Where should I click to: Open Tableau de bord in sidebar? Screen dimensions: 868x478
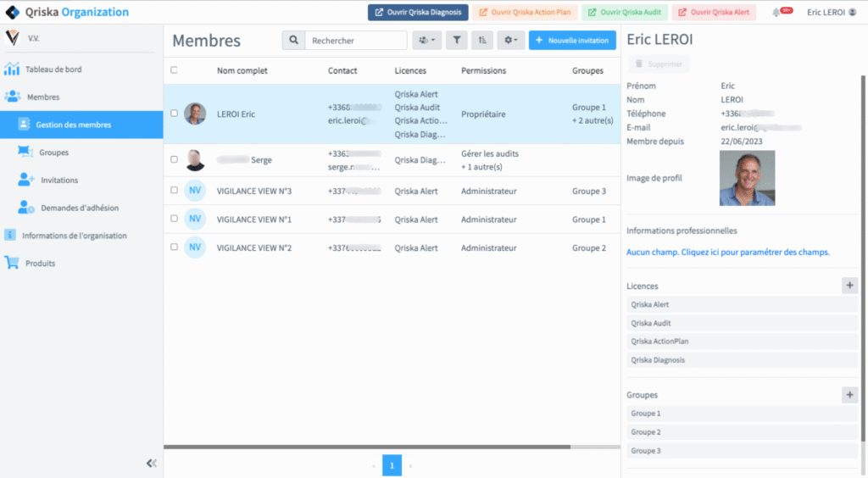(53, 69)
